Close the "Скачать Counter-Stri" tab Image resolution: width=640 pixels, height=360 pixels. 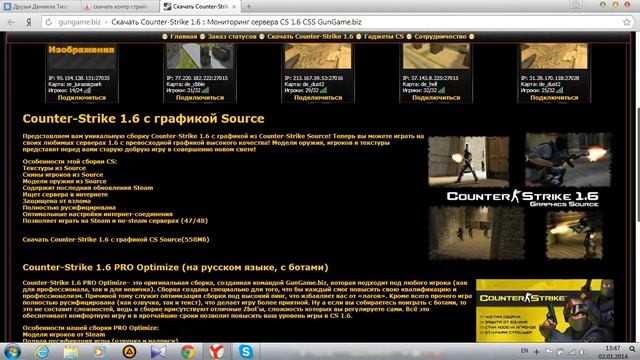pos(234,7)
